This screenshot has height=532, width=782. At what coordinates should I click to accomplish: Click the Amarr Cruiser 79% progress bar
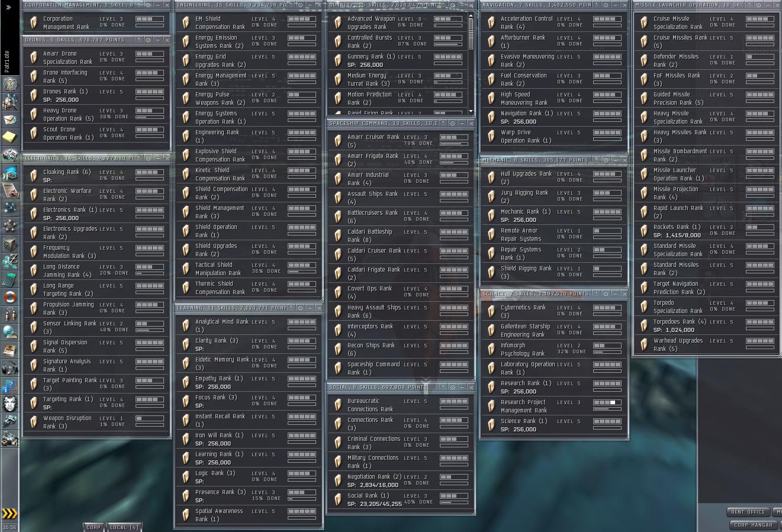tap(454, 143)
